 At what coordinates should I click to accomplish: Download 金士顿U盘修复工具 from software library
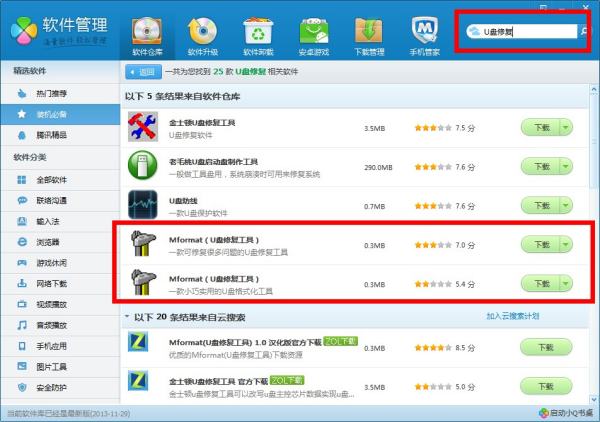pos(541,127)
